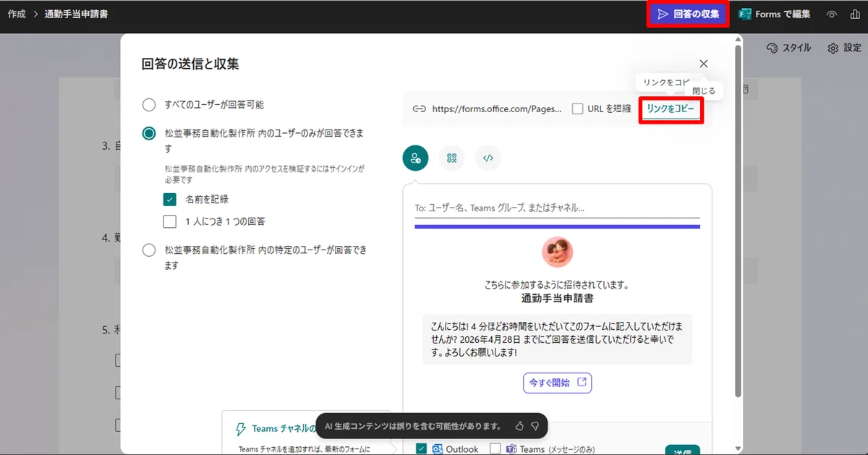Focus the To: ユーザー名 recipient field
This screenshot has height=455, width=868.
(x=557, y=208)
